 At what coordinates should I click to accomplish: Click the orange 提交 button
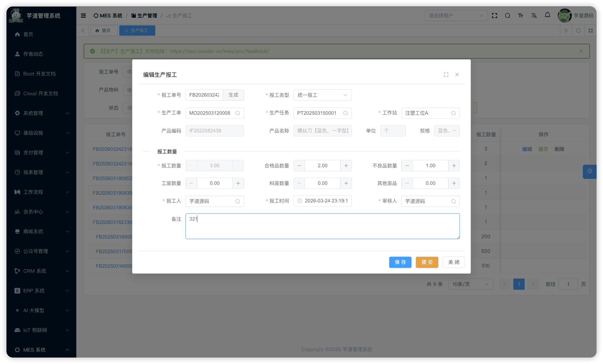pyautogui.click(x=427, y=262)
